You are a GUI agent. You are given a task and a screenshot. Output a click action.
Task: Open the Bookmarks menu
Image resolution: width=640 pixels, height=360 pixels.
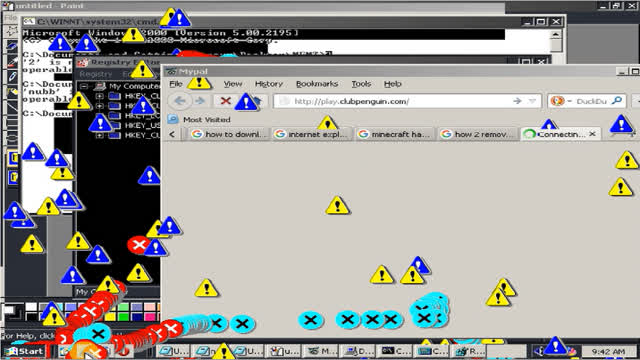tap(317, 84)
